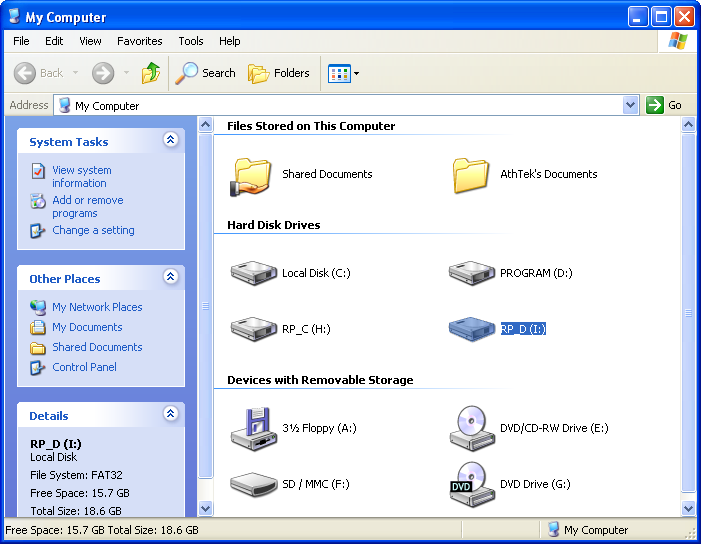Open the Search toolbar button
701x544 pixels.
[205, 73]
